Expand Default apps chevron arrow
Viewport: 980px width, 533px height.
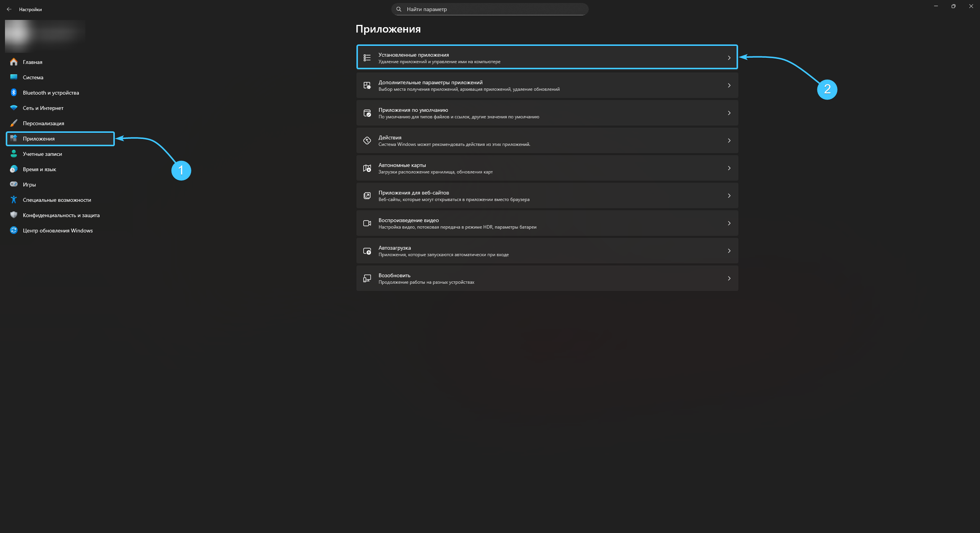[729, 113]
